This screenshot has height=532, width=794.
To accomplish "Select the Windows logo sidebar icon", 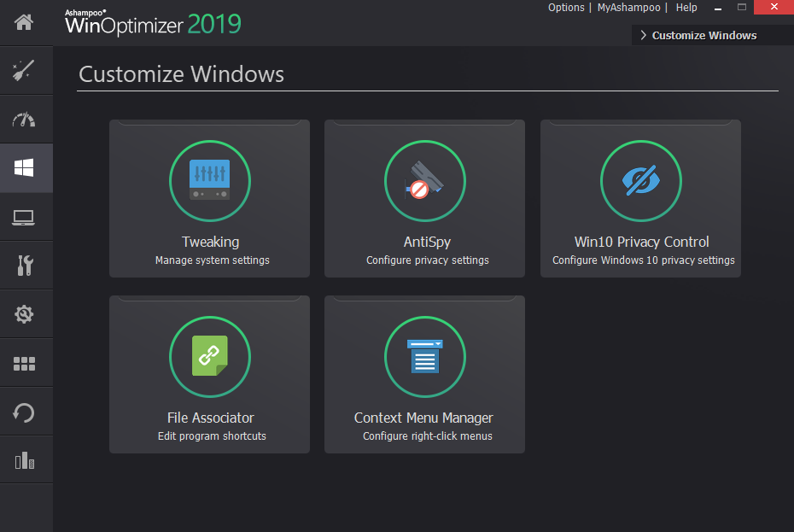I will [x=24, y=167].
